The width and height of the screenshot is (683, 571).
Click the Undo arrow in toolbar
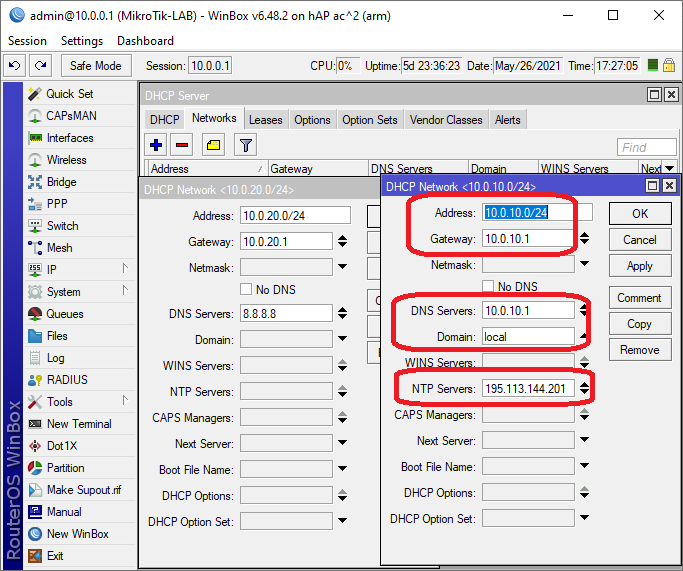pyautogui.click(x=14, y=66)
